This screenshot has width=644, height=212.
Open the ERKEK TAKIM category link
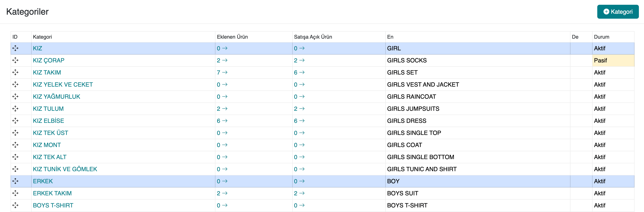point(52,193)
